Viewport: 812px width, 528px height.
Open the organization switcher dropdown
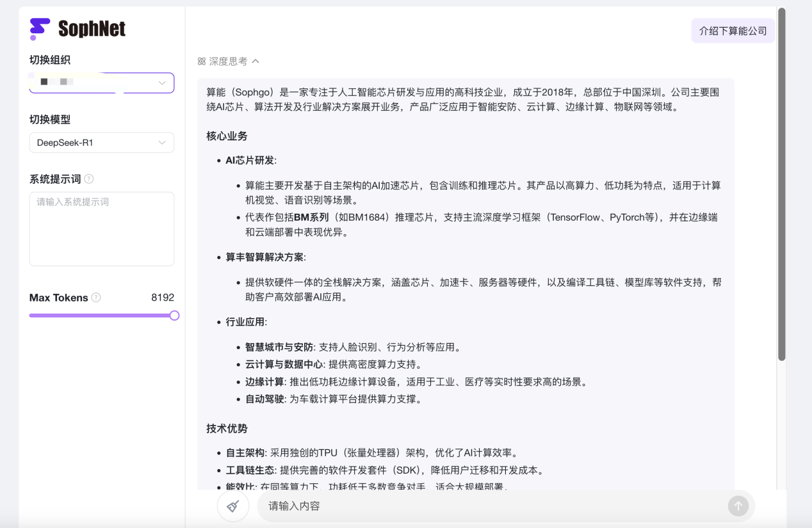[102, 83]
